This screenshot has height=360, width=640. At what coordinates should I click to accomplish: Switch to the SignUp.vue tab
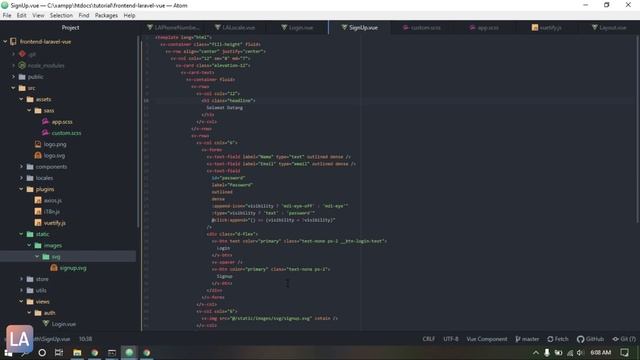click(x=360, y=27)
